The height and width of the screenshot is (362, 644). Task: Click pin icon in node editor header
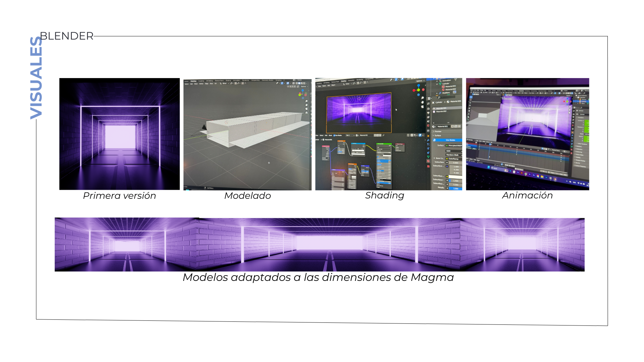[383, 135]
